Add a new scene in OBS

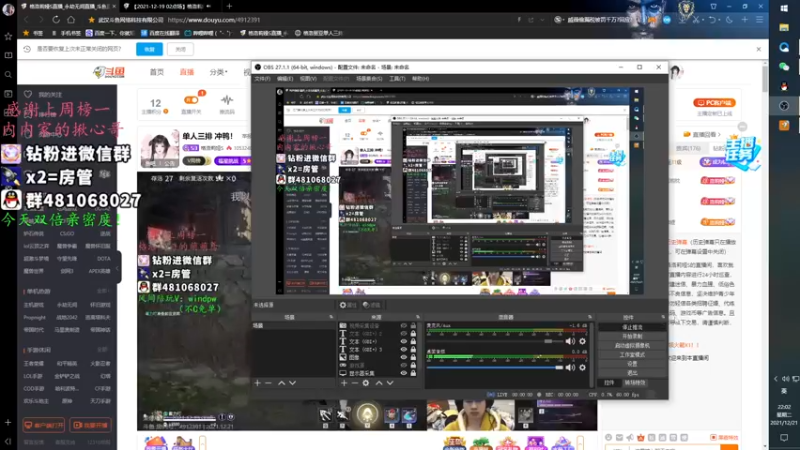257,383
